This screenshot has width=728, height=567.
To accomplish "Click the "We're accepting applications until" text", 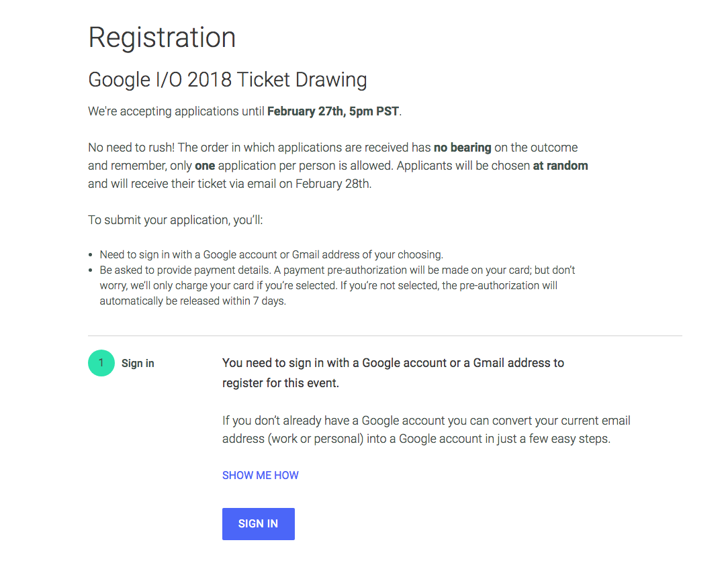I will [x=177, y=111].
